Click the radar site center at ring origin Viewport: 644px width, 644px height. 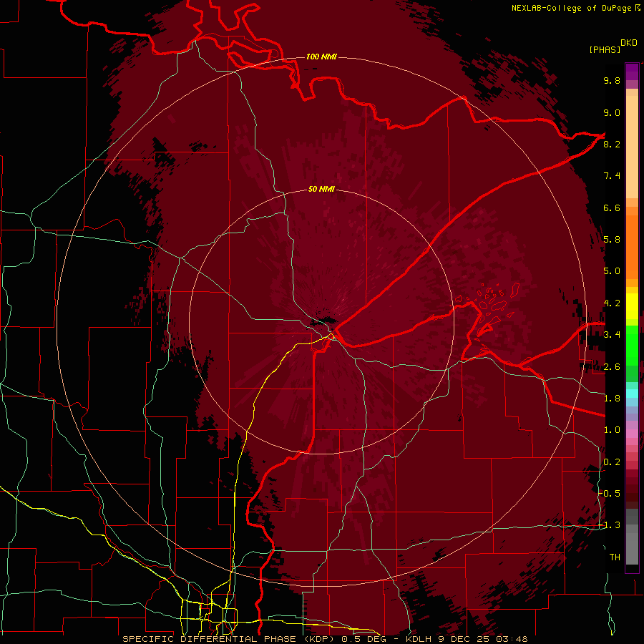click(x=321, y=321)
